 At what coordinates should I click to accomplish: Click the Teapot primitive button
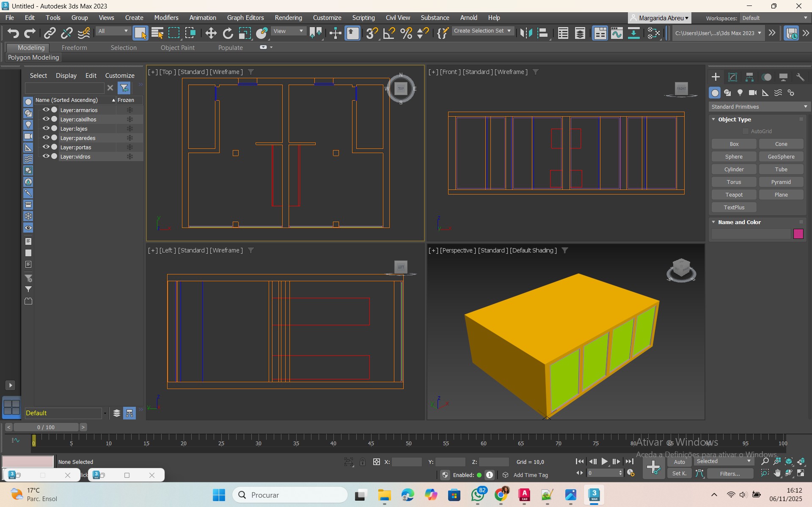click(734, 195)
